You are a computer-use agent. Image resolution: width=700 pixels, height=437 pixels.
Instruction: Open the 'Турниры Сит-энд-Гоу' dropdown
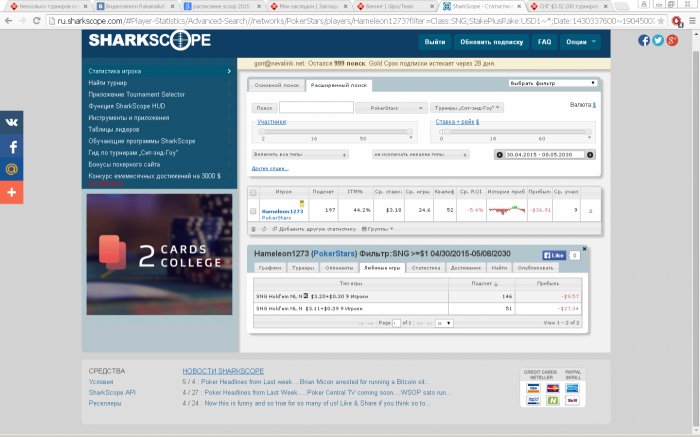tap(467, 108)
